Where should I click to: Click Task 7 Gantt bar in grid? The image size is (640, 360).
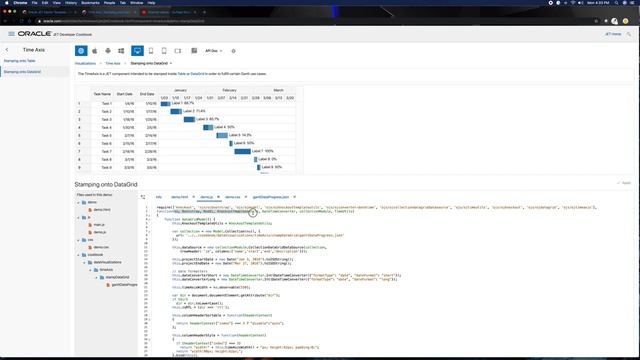pyautogui.click(x=242, y=151)
